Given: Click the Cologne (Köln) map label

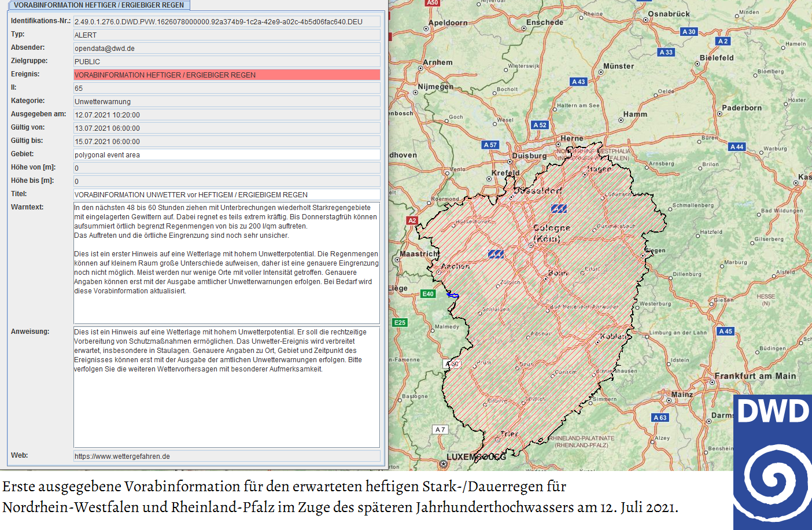Looking at the screenshot, I should coord(551,233).
